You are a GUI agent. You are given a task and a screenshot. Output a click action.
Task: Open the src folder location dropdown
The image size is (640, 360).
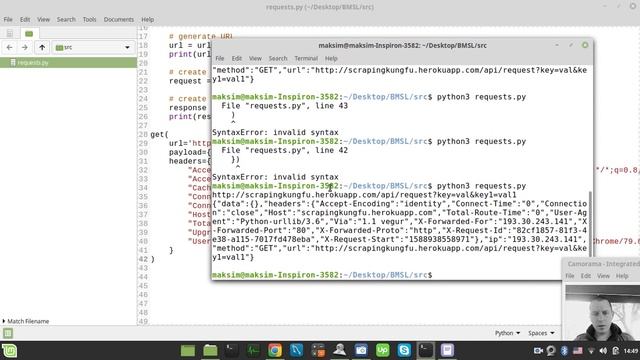point(93,47)
